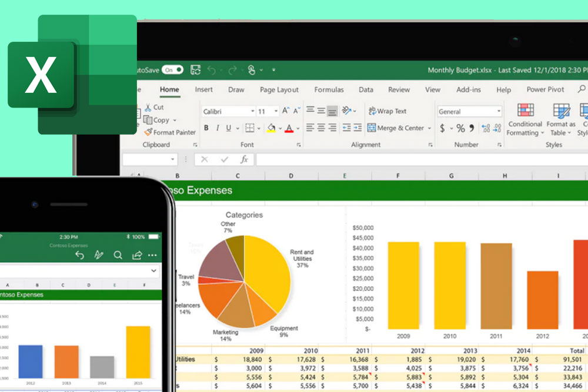Open the Borders icon menu
The width and height of the screenshot is (588, 392).
click(250, 128)
